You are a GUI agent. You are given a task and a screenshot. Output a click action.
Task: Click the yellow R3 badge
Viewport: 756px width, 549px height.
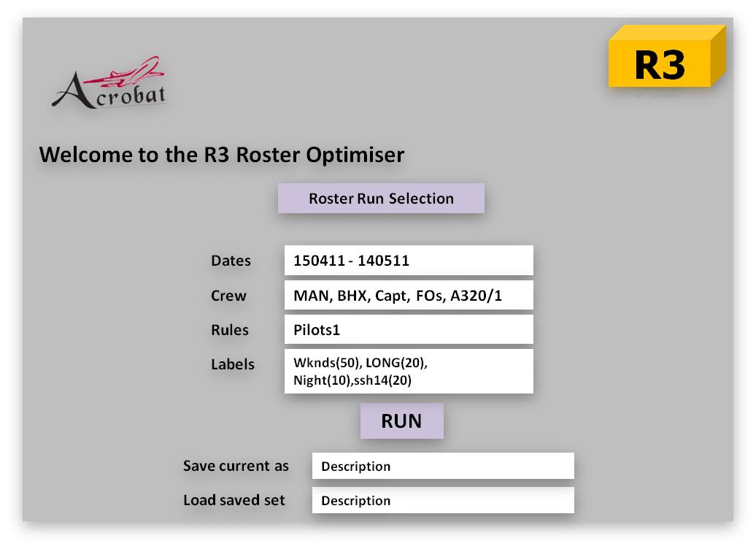[660, 64]
